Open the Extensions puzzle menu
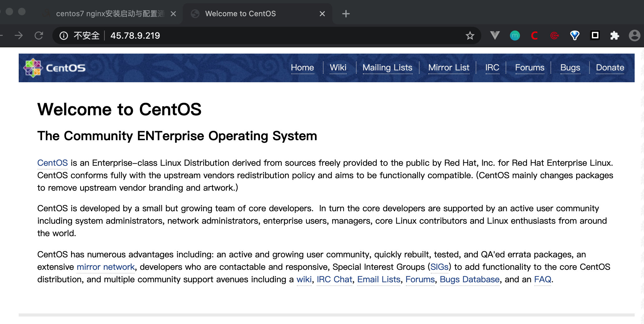644x324 pixels. point(614,36)
